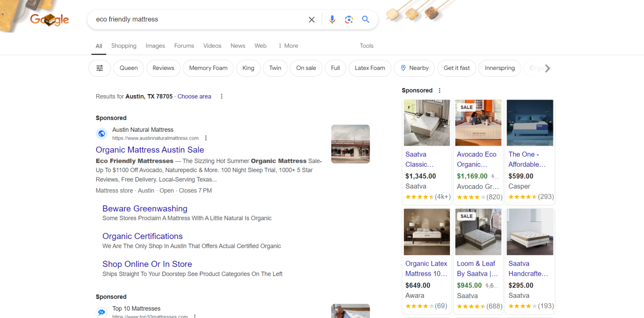Viewport: 644px width, 318px height.
Task: Switch to the Web tab
Action: [x=261, y=46]
